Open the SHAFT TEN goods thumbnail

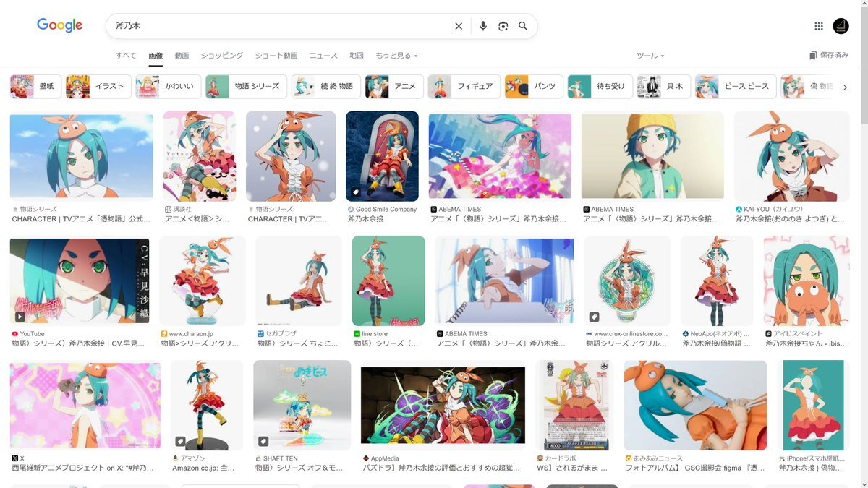point(302,406)
